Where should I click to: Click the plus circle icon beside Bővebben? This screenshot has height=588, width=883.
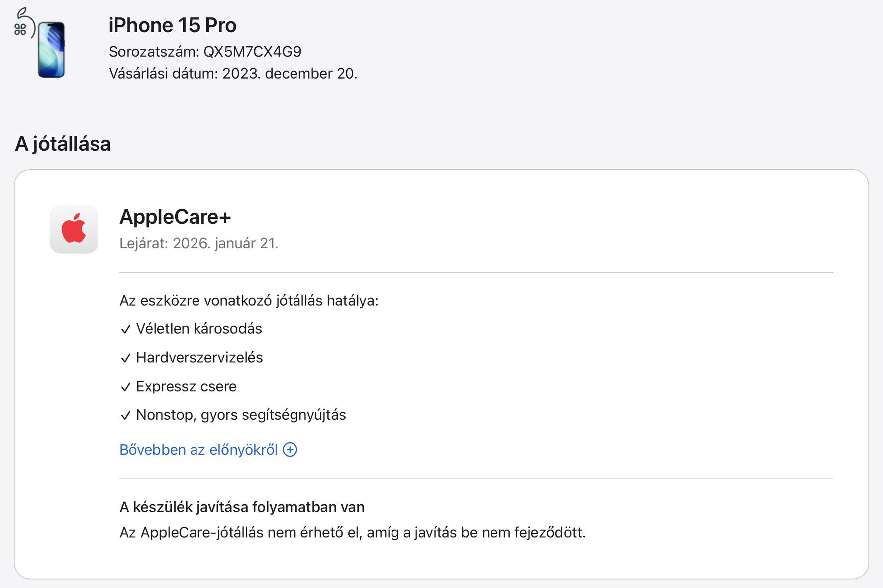290,450
